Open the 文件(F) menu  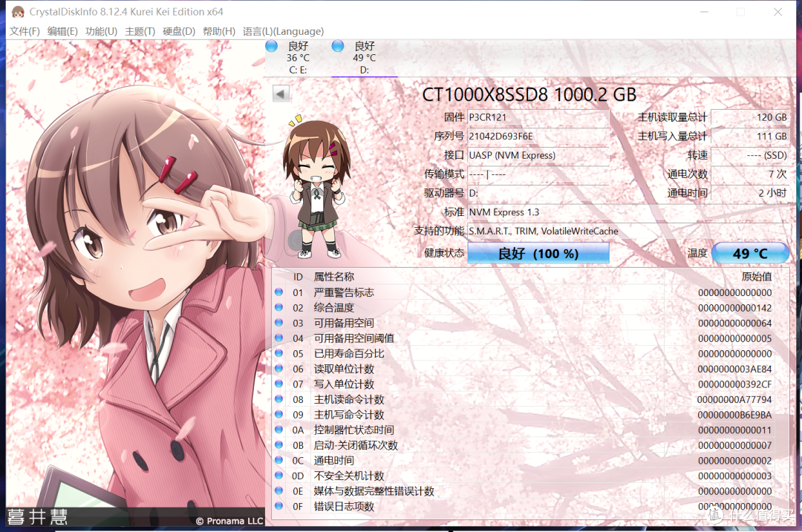click(x=25, y=31)
